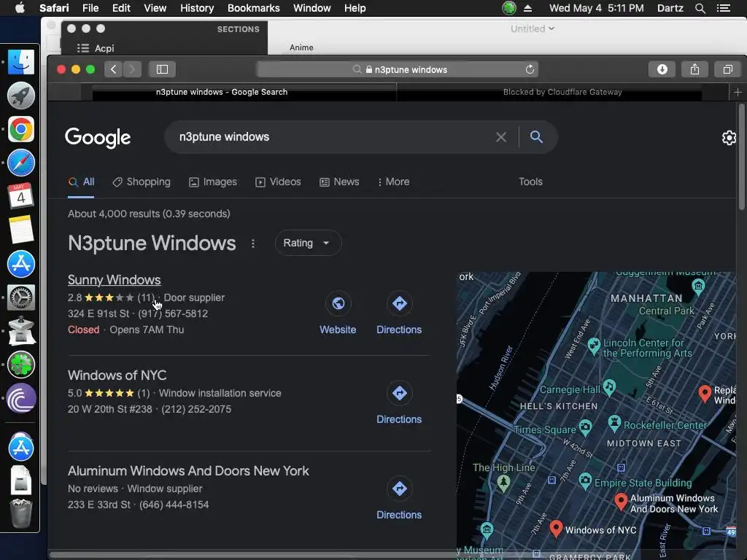Toggle the Safari sidebar button
The height and width of the screenshot is (560, 747).
(x=162, y=69)
